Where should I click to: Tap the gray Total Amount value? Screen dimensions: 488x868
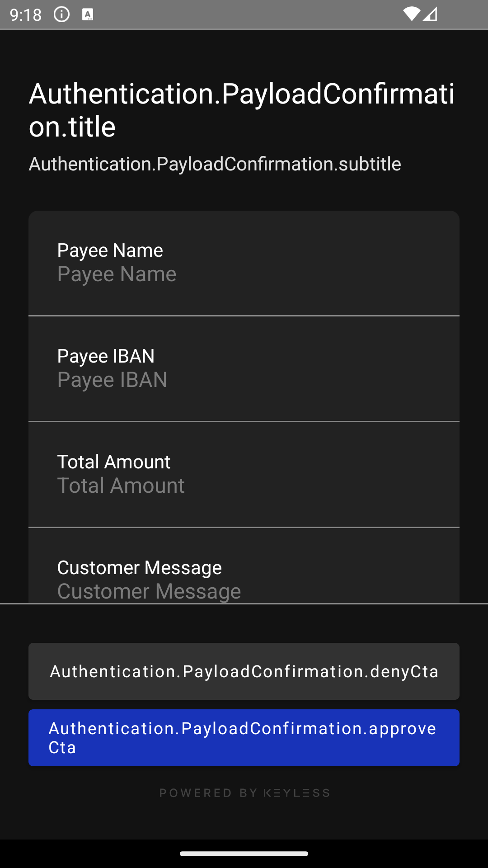coord(121,486)
